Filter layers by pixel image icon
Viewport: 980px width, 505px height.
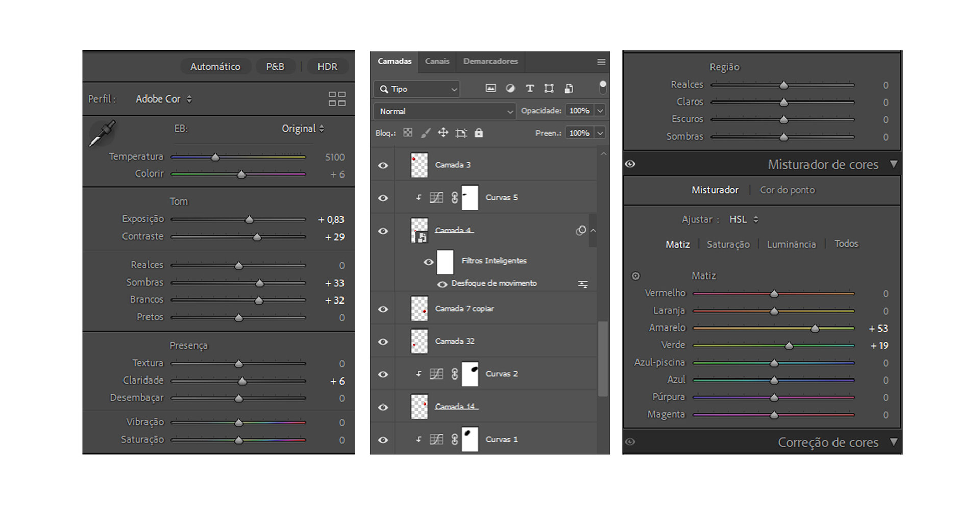(491, 88)
